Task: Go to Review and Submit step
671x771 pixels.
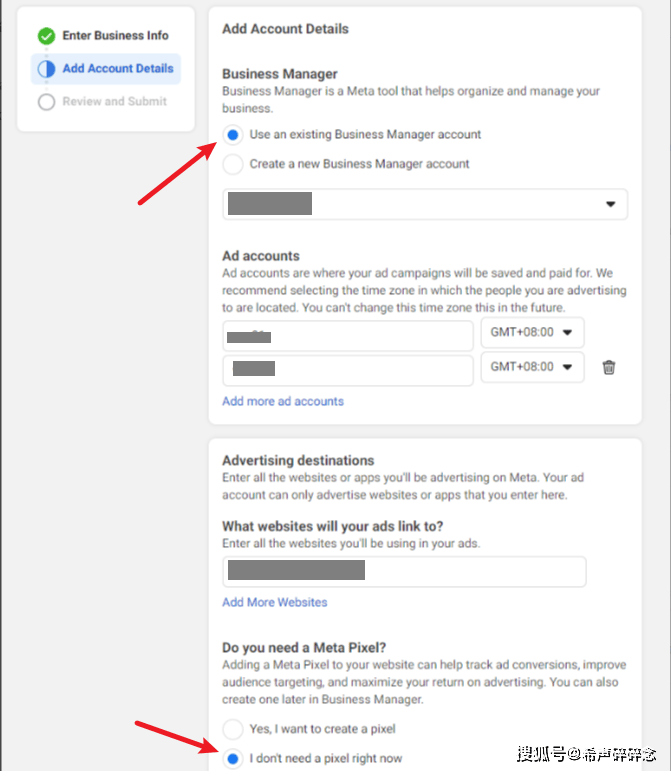Action: point(114,102)
